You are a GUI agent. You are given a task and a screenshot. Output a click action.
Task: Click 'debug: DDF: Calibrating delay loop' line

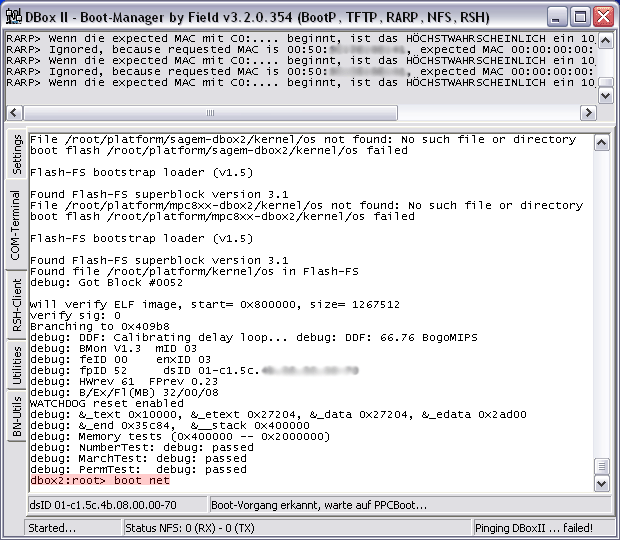pos(254,338)
